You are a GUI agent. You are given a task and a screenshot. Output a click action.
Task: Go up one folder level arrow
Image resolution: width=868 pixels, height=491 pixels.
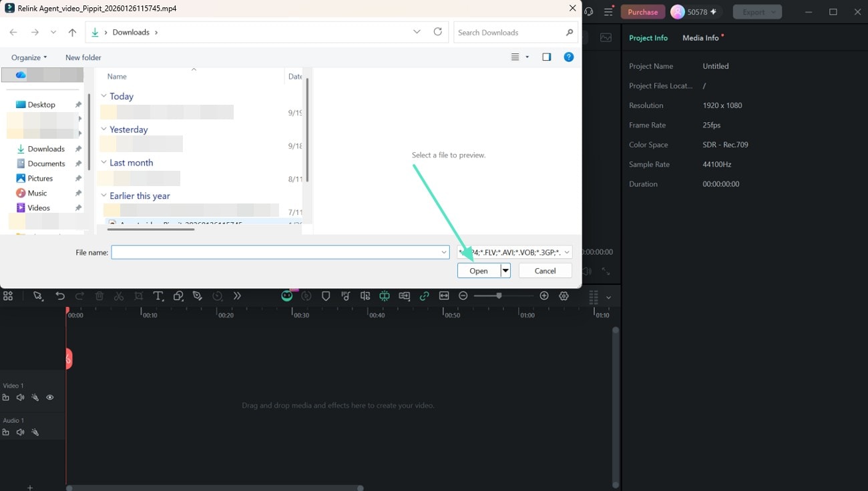click(x=72, y=32)
